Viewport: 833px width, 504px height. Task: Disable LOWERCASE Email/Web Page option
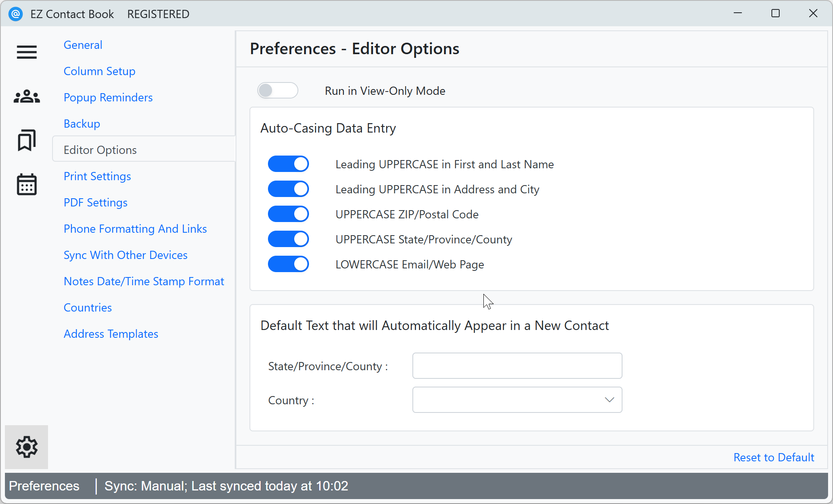(288, 264)
